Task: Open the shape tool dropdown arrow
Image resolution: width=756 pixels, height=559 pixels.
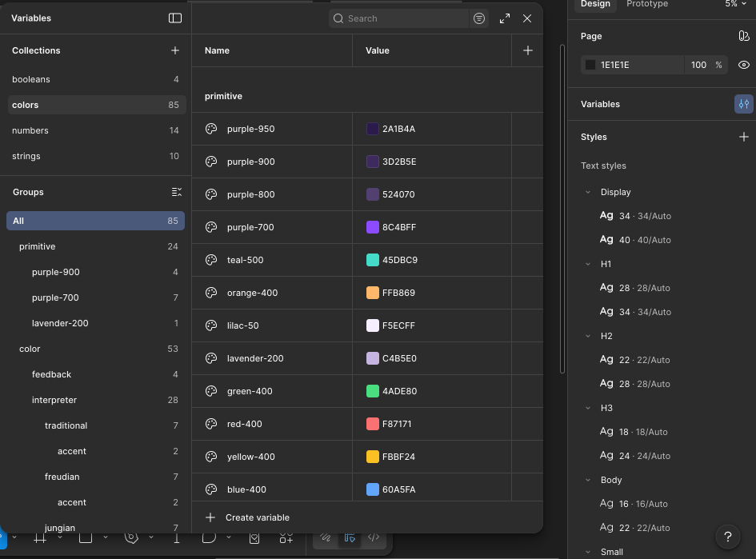Action: click(105, 537)
